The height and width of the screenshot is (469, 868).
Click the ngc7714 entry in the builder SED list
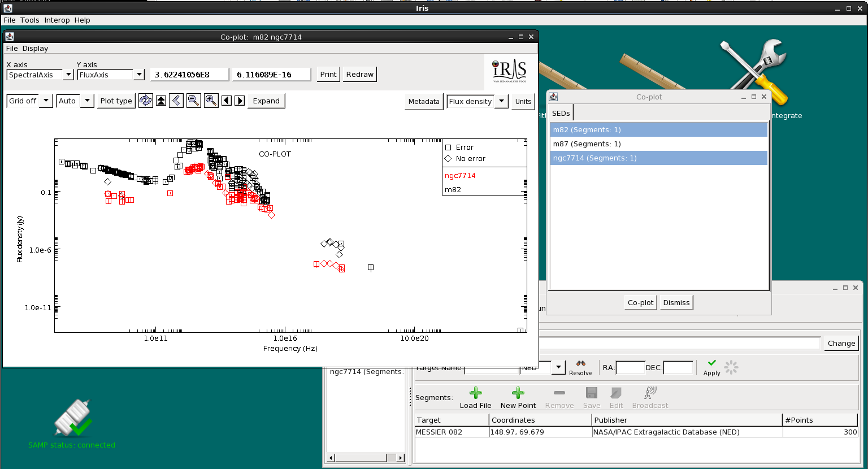pos(366,371)
